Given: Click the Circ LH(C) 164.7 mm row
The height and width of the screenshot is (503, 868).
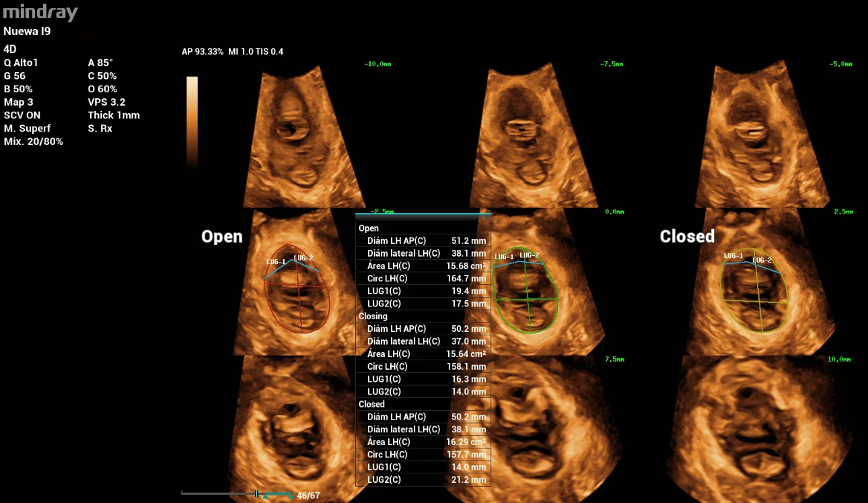Looking at the screenshot, I should (x=423, y=278).
